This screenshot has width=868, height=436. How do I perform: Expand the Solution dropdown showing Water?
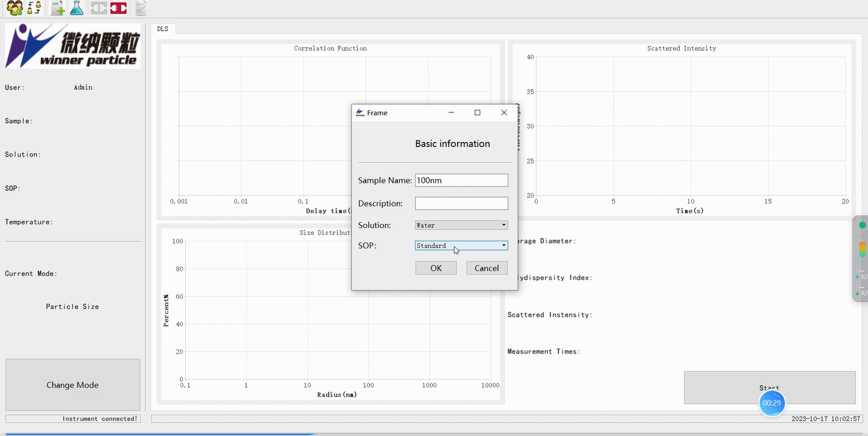461,226
